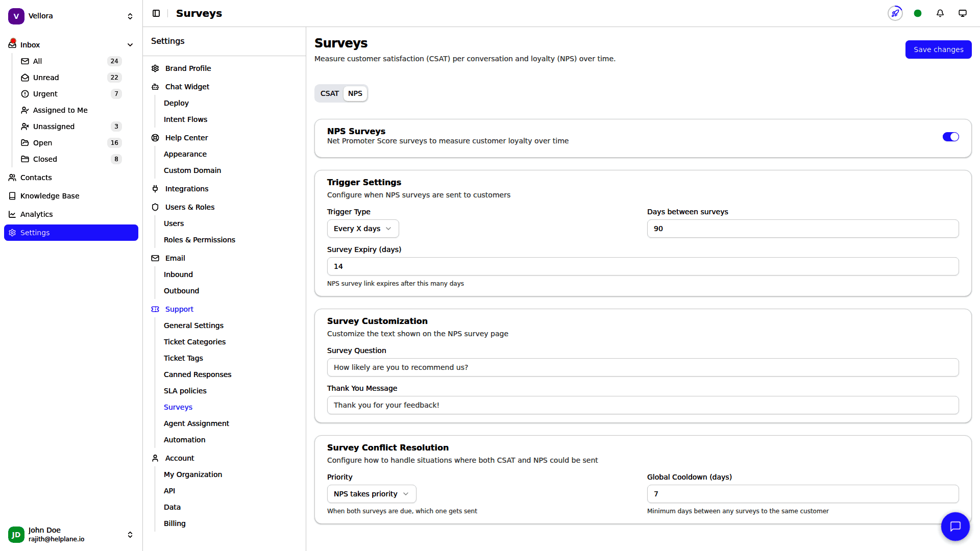Click the Save changes button
The width and height of the screenshot is (980, 551).
pyautogui.click(x=938, y=49)
